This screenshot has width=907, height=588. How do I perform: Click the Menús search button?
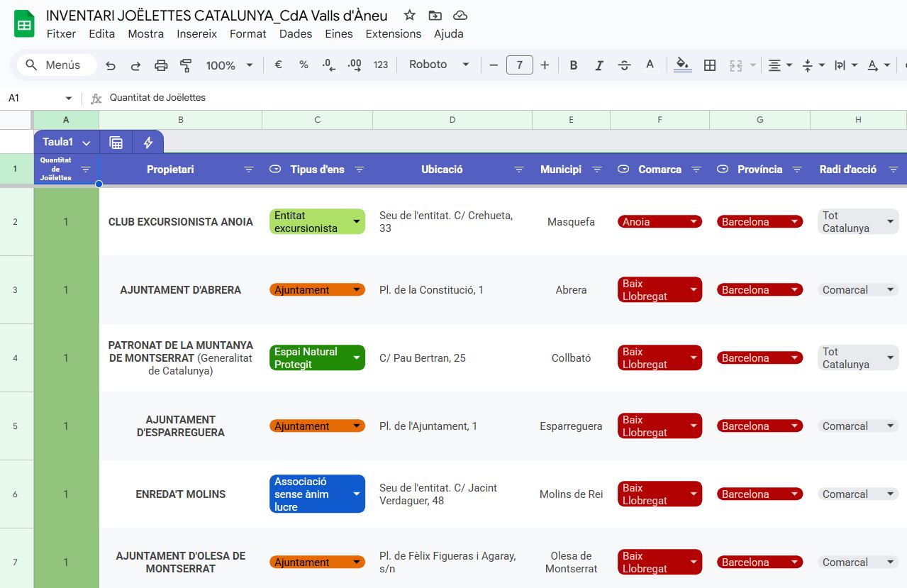click(54, 65)
